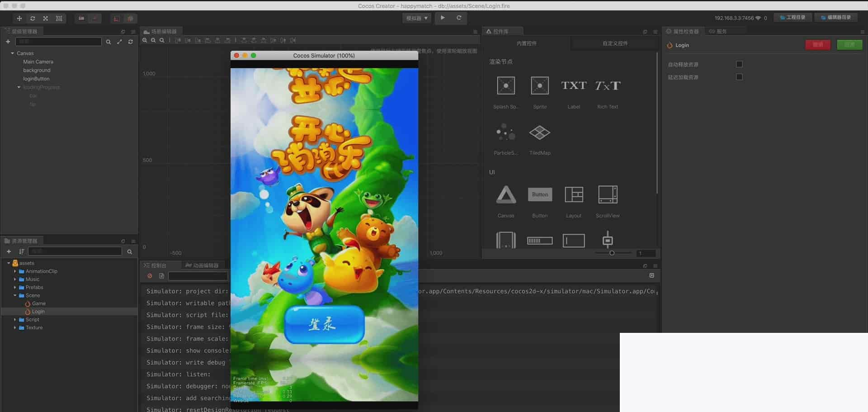Switch to the custom widgets tab
Screen dimensions: 868x412
coord(615,43)
